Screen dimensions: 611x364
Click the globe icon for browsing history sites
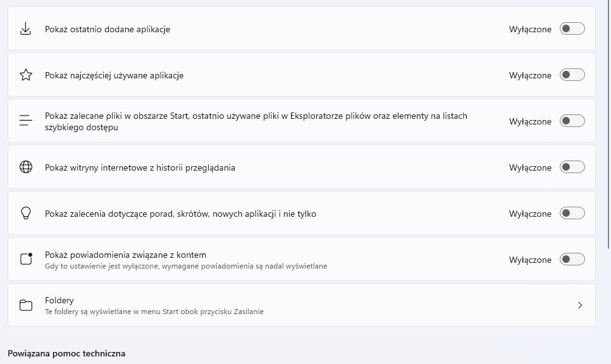coord(26,167)
